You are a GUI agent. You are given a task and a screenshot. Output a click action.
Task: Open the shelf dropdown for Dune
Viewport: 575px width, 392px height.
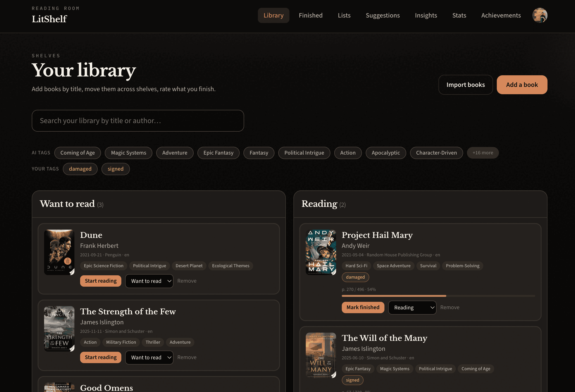click(x=149, y=281)
